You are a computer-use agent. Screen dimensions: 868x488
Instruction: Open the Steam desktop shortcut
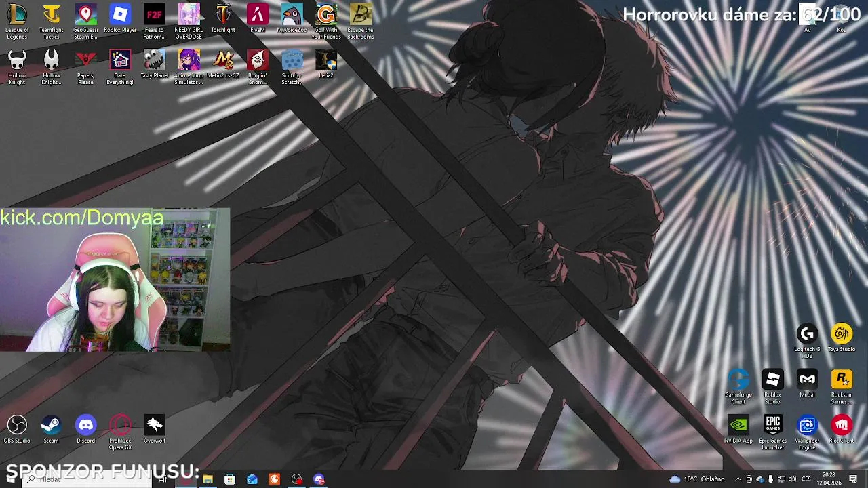pos(51,430)
